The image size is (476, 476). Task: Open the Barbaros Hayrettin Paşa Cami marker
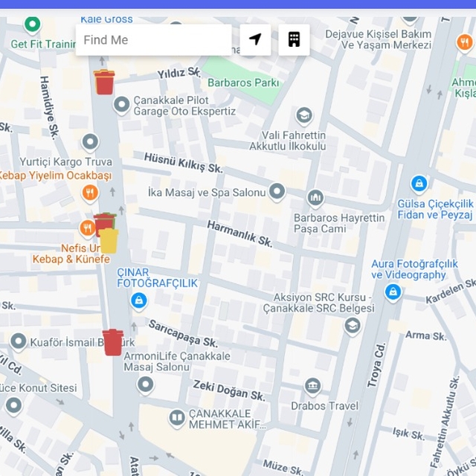[x=315, y=199]
